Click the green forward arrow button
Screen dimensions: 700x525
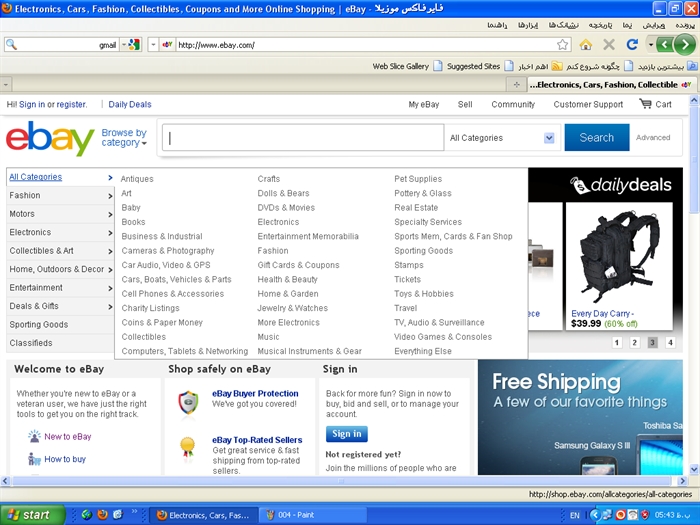(x=684, y=44)
